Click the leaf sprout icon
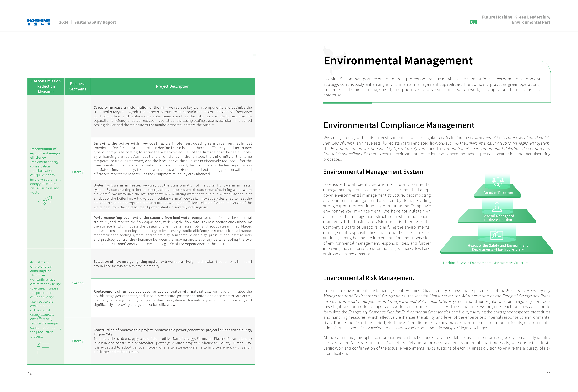 [45, 202]
